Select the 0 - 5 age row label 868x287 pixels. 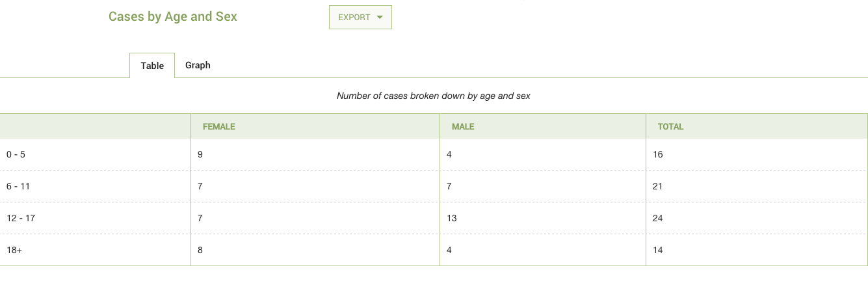tap(16, 154)
